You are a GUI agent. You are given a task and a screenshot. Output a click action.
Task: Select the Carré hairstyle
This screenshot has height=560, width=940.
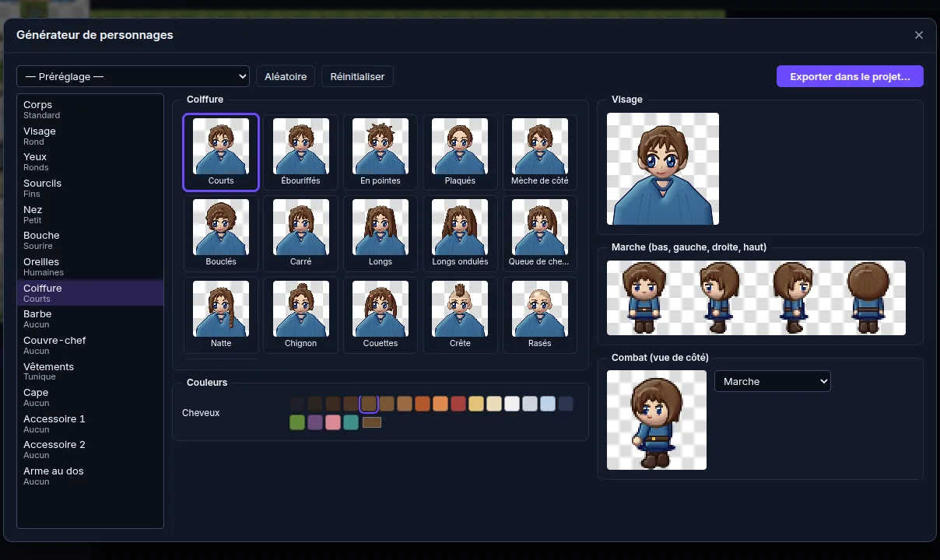pyautogui.click(x=300, y=233)
